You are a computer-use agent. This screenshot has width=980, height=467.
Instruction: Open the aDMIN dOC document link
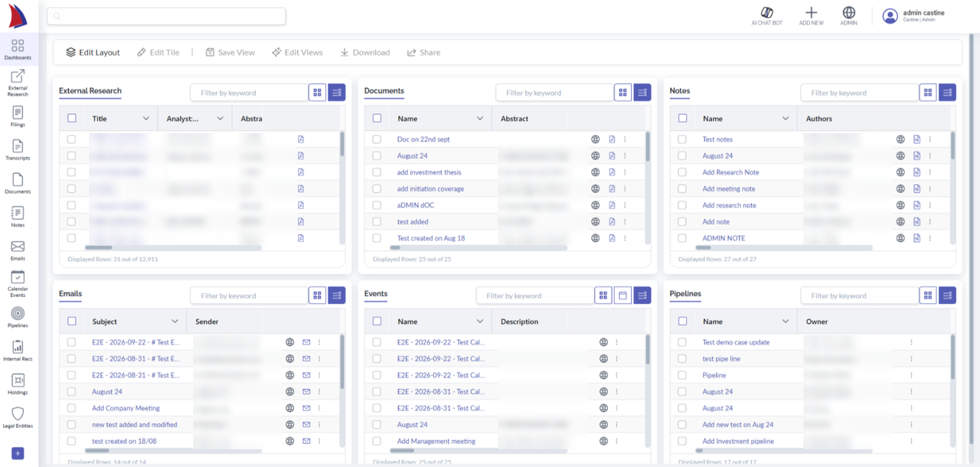coord(416,205)
